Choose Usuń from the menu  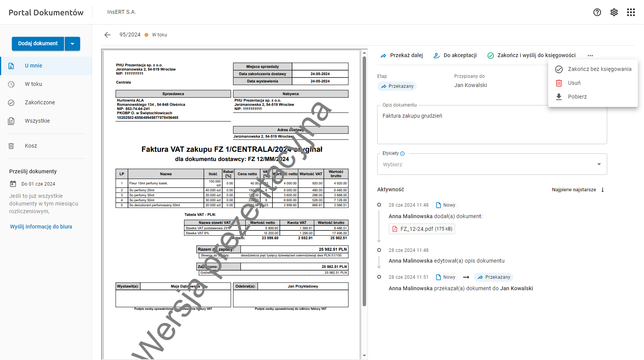[x=593, y=83]
